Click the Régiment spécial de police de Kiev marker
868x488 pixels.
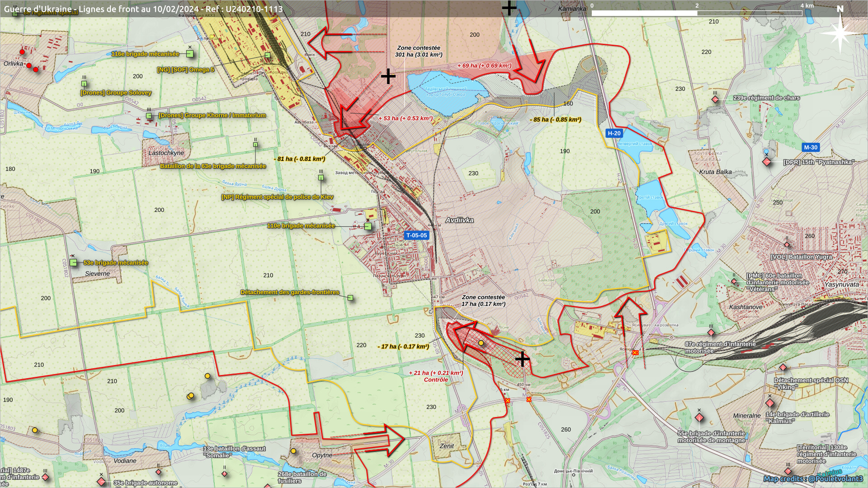click(x=321, y=178)
